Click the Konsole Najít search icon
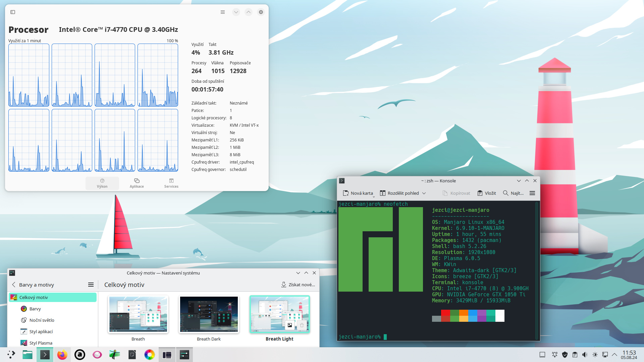The image size is (644, 362). coord(506,193)
